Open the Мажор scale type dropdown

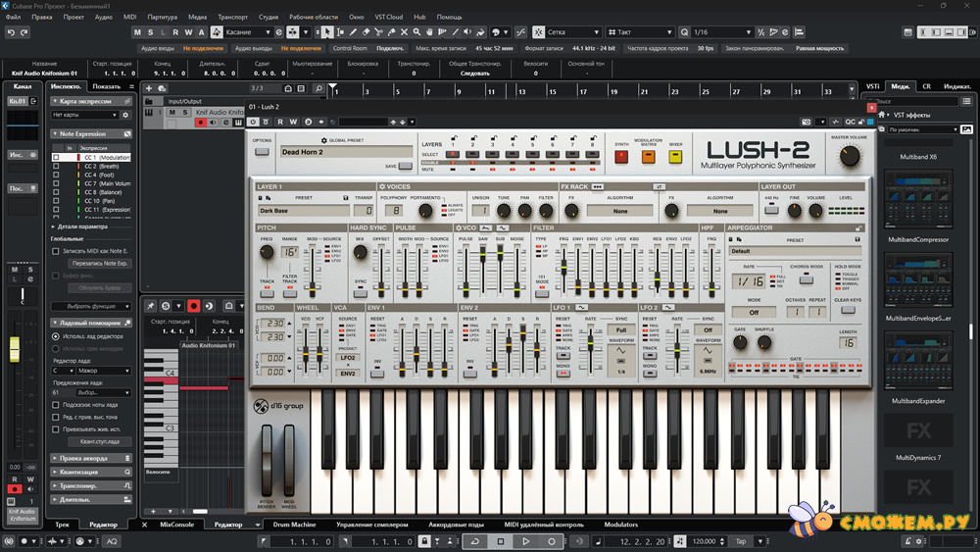tap(103, 371)
